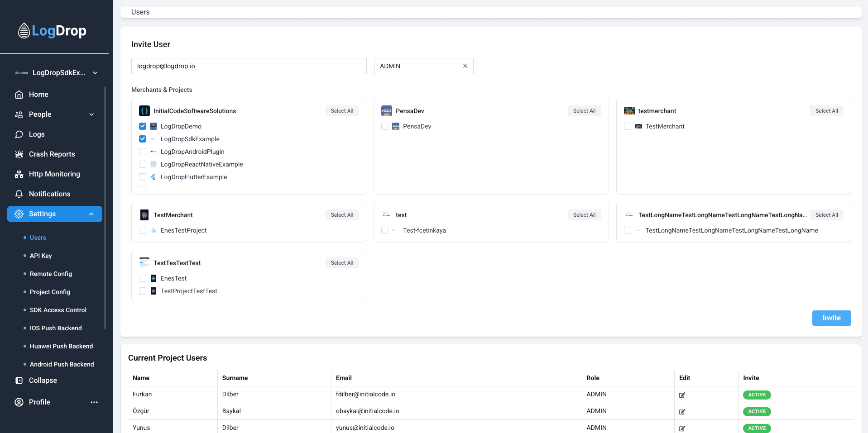The height and width of the screenshot is (433, 868).
Task: Check the Test-fcetinkaya checkbox
Action: tap(385, 230)
